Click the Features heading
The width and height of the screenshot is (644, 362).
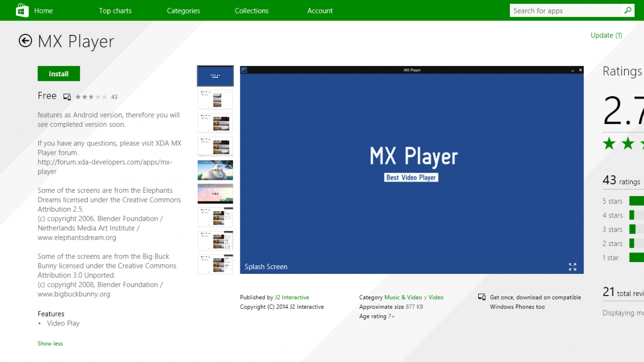(51, 314)
